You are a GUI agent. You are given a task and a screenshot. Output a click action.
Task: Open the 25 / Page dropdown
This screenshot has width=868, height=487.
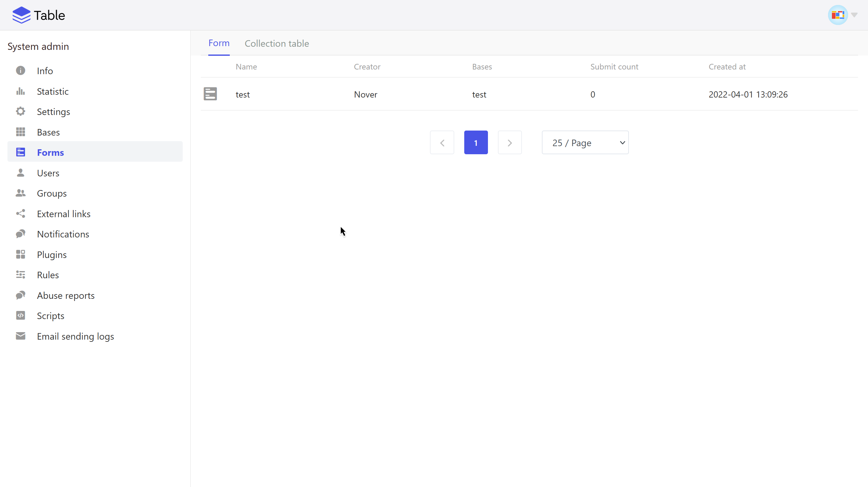(585, 143)
